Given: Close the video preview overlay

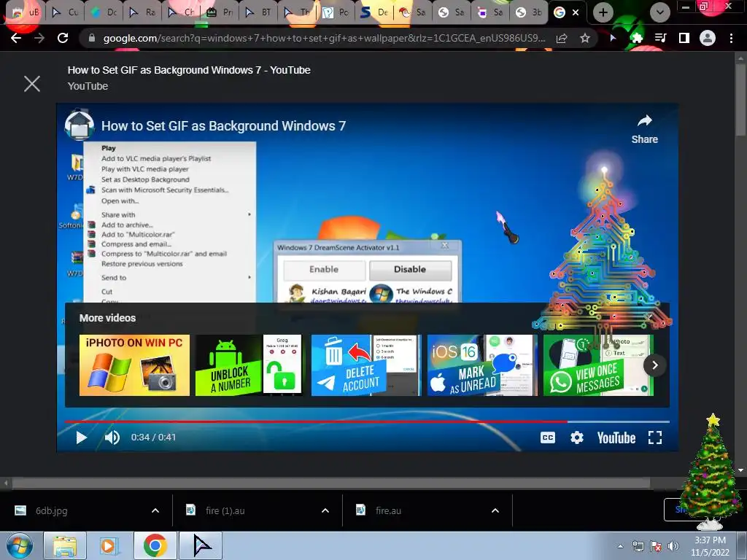Looking at the screenshot, I should [32, 84].
